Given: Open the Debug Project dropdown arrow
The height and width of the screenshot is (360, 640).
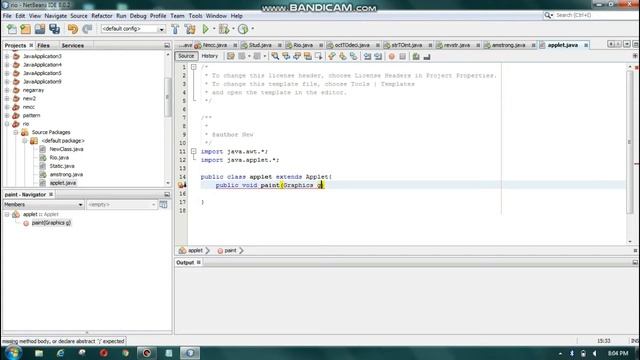Looking at the screenshot, I should point(233,29).
